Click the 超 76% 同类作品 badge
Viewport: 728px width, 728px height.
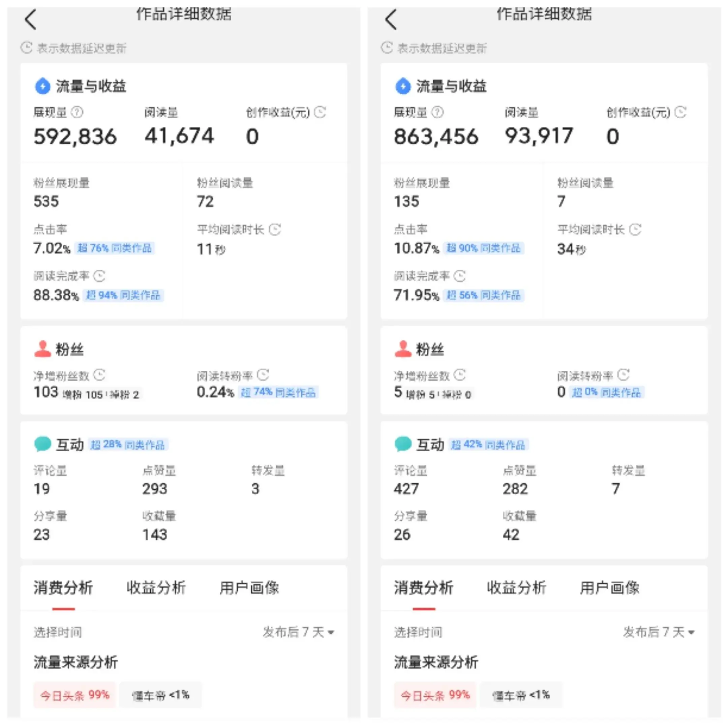[114, 248]
